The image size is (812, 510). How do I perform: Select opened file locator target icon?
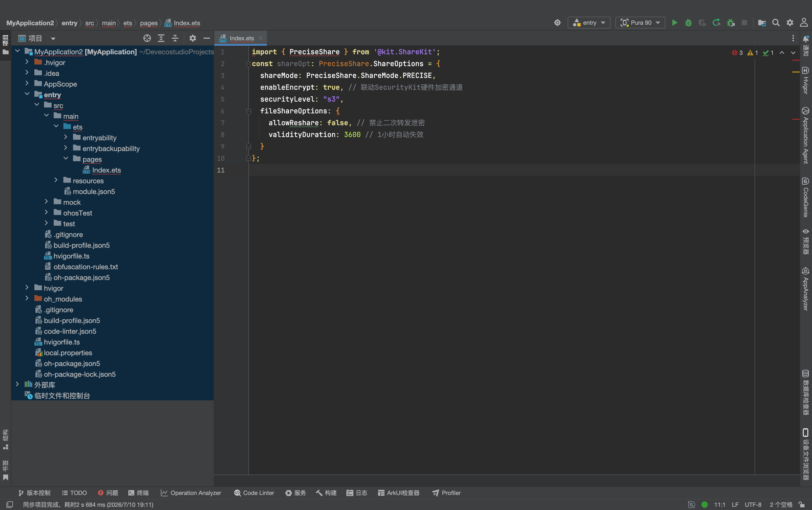(x=147, y=38)
